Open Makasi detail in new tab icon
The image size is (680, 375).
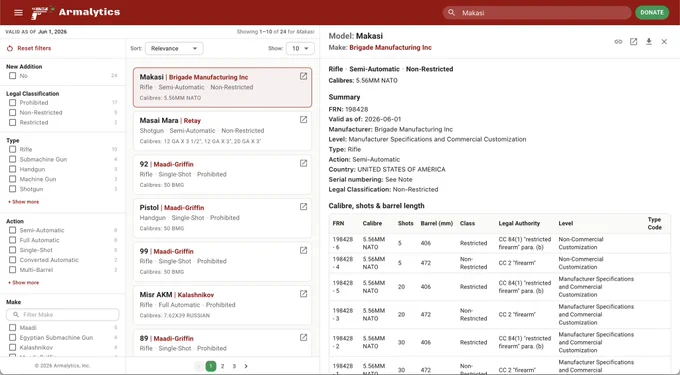[x=634, y=42]
